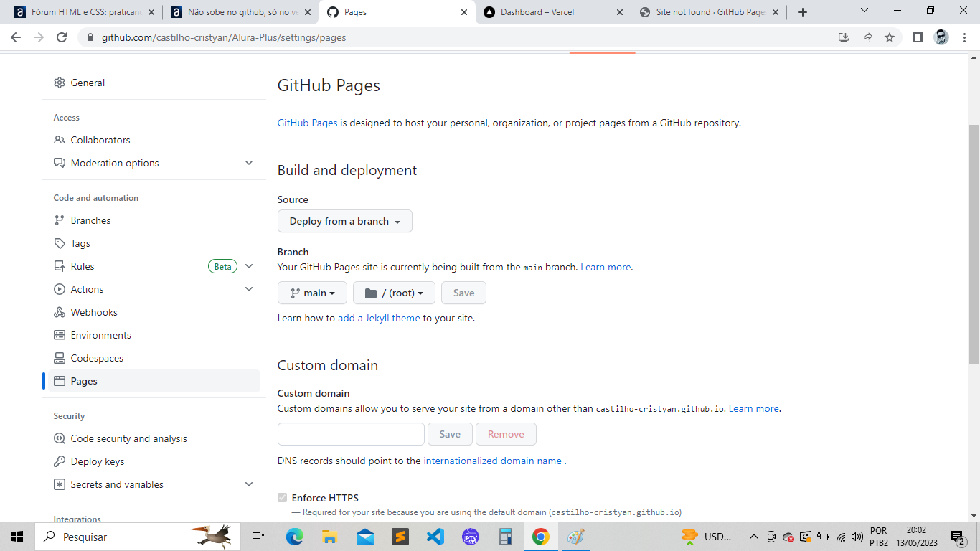
Task: Open Sublime Text from taskbar
Action: [400, 537]
